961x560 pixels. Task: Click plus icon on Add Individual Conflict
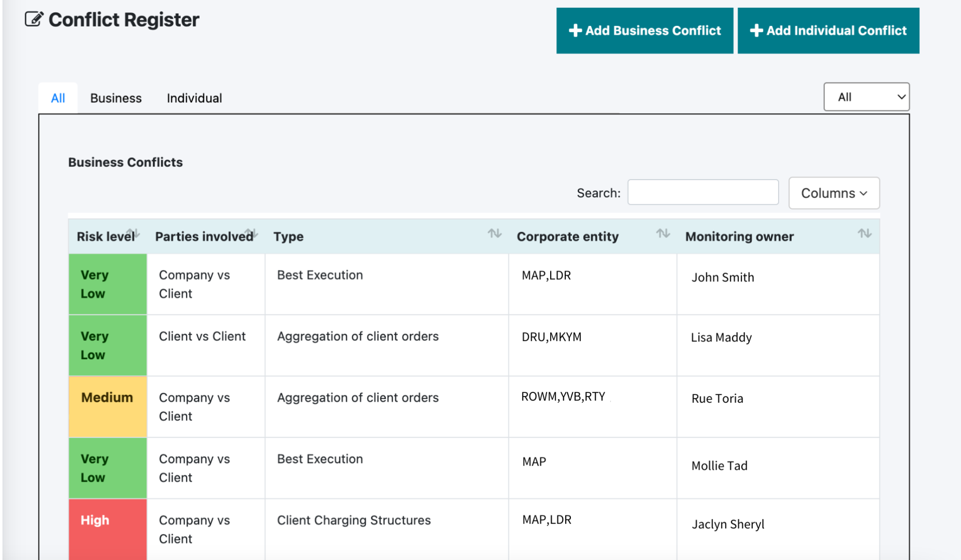[x=756, y=31]
